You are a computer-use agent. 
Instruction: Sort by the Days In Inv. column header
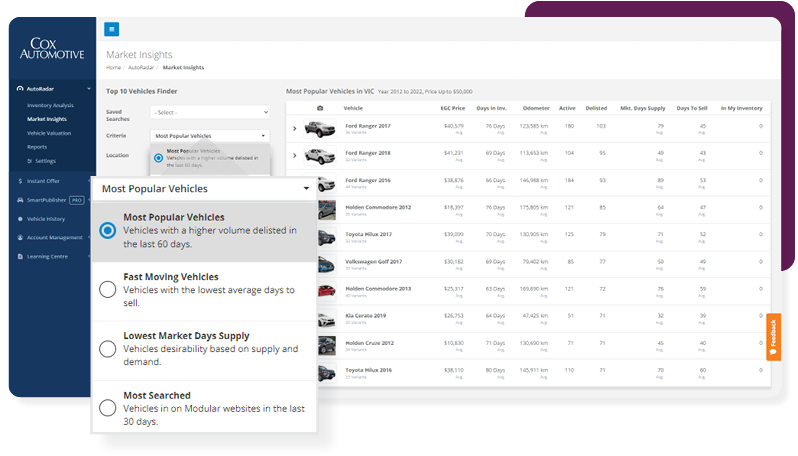point(491,108)
